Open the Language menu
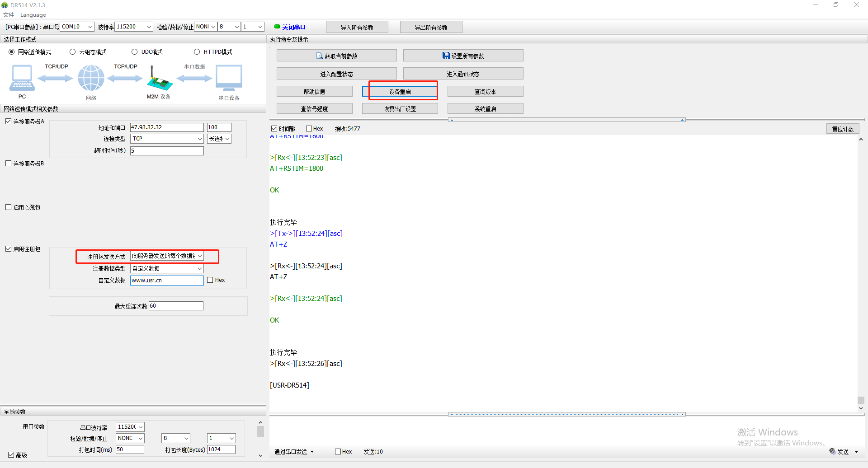Viewport: 868px width, 468px height. coord(33,15)
